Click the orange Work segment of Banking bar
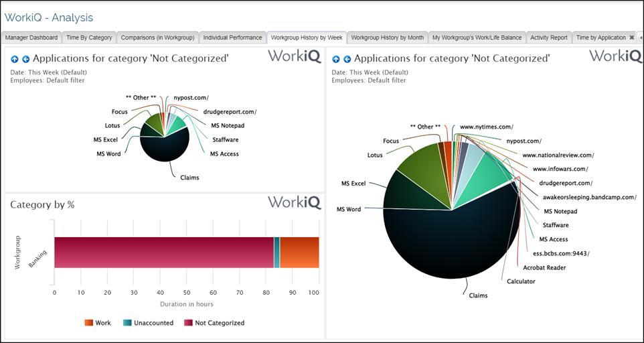This screenshot has height=343, width=644. click(299, 253)
